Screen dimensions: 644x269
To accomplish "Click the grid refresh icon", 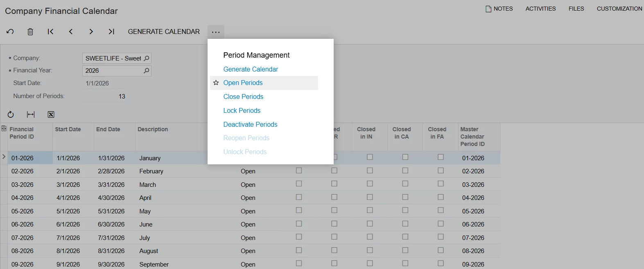I will tap(11, 114).
